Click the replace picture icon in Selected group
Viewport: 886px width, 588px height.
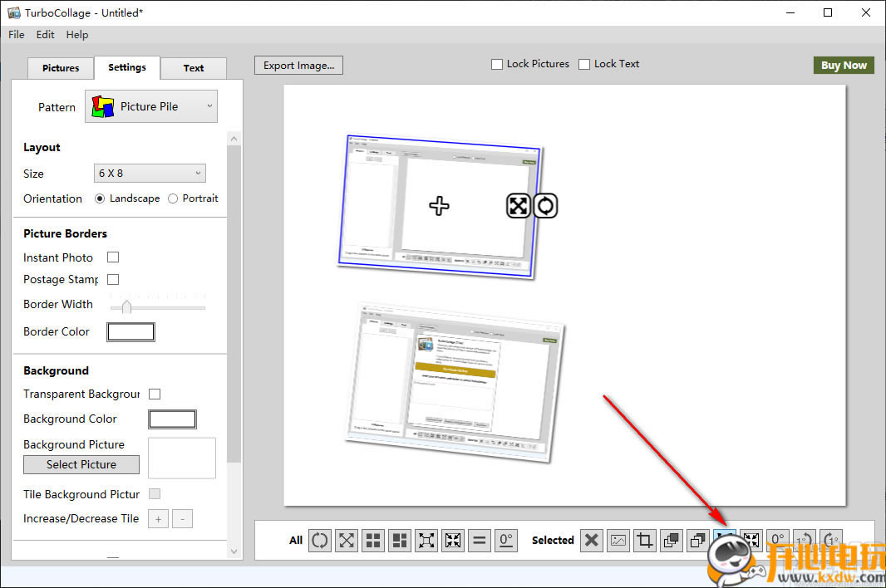point(618,541)
